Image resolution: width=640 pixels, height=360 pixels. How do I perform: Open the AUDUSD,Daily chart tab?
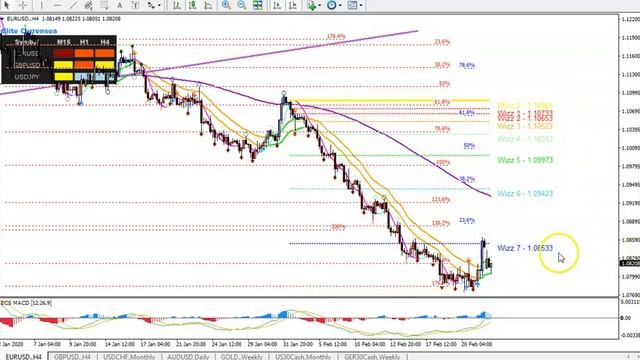click(188, 357)
